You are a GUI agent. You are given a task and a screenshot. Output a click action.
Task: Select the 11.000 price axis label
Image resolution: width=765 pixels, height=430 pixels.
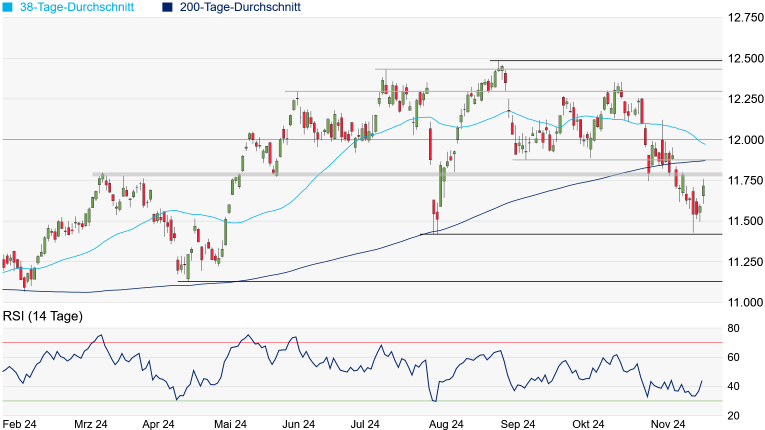(743, 302)
